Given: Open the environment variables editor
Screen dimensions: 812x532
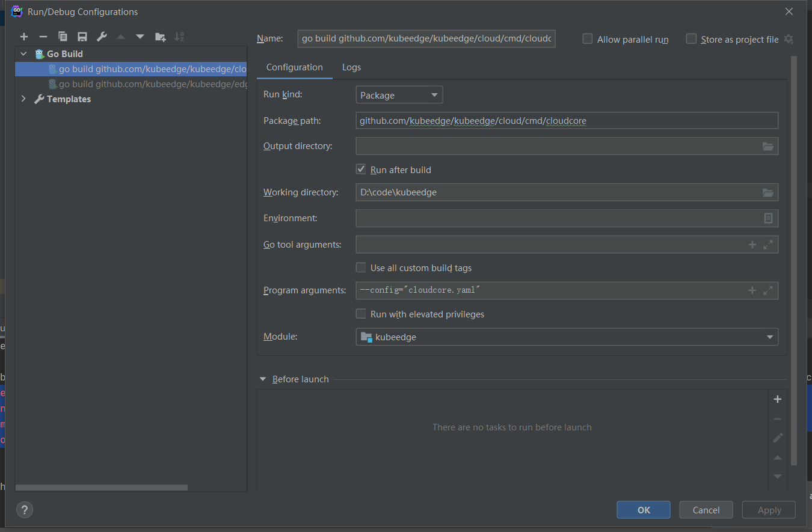Looking at the screenshot, I should tap(768, 218).
